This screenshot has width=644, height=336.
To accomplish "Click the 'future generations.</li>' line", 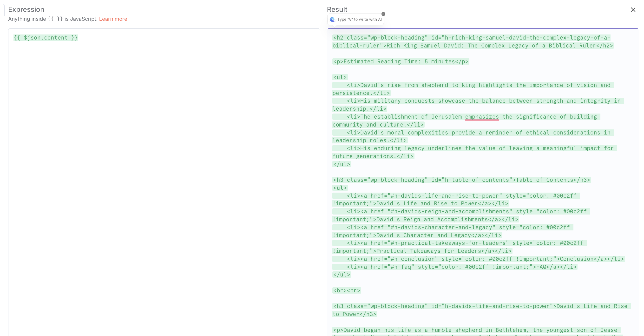I will (373, 156).
